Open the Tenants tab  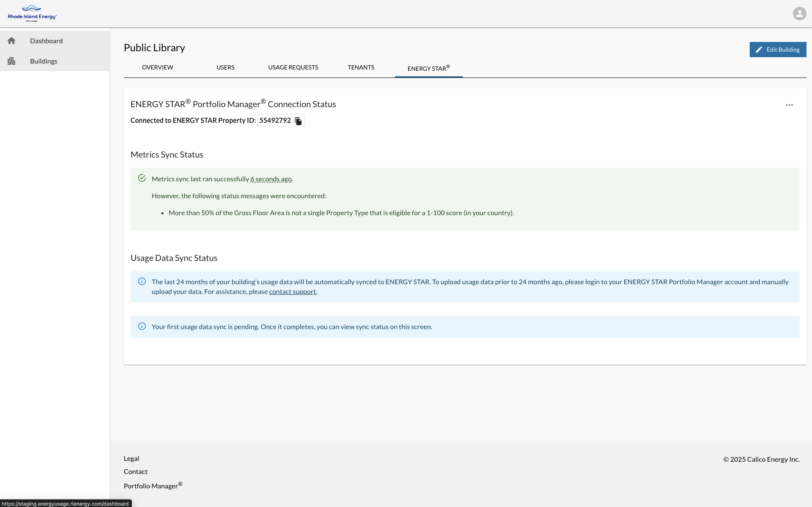(x=361, y=67)
